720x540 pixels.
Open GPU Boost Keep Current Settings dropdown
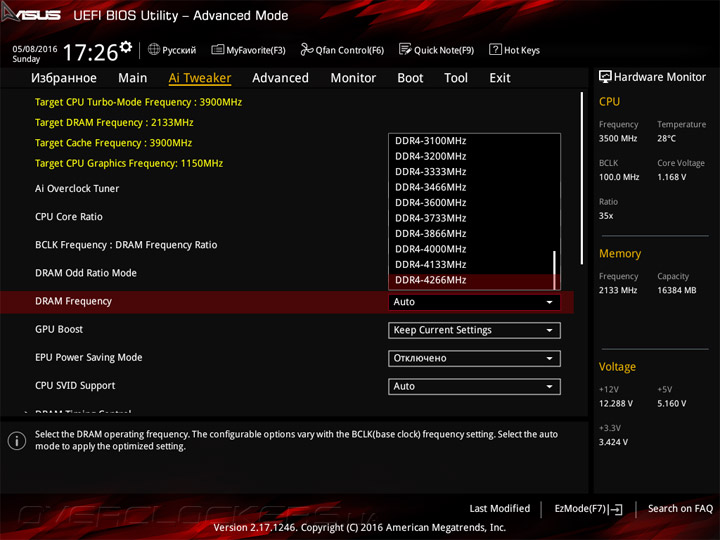(474, 330)
